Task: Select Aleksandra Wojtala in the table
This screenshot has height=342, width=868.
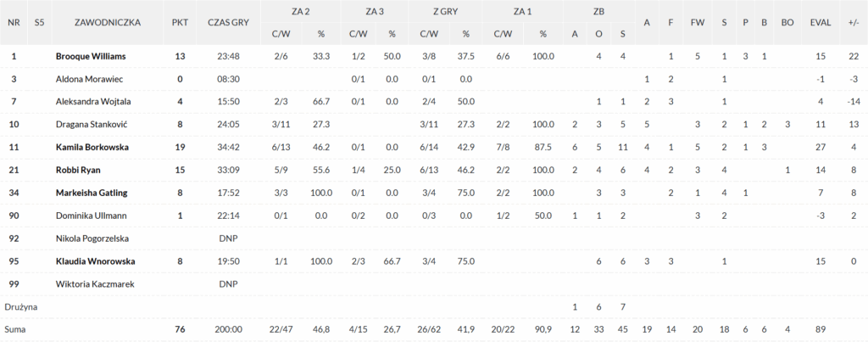Action: tap(93, 102)
